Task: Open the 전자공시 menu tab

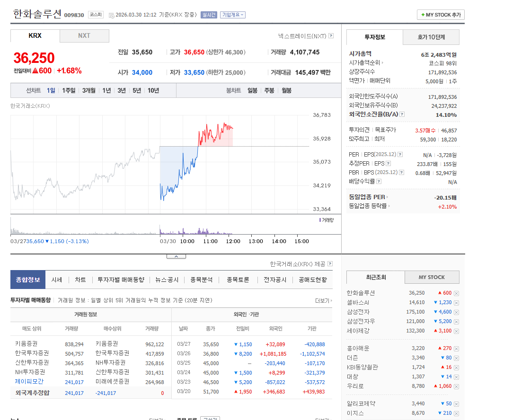Action: click(x=275, y=280)
